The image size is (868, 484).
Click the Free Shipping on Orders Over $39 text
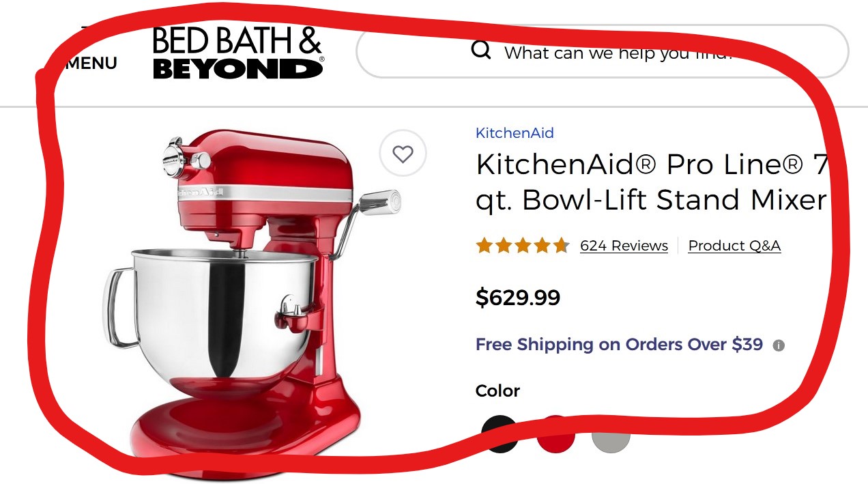coord(619,344)
